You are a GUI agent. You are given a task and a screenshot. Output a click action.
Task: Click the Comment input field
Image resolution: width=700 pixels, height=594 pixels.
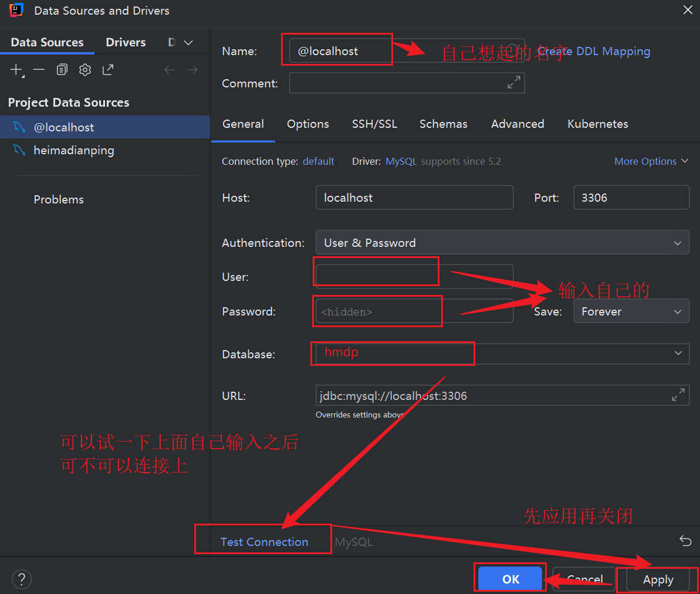pyautogui.click(x=407, y=83)
